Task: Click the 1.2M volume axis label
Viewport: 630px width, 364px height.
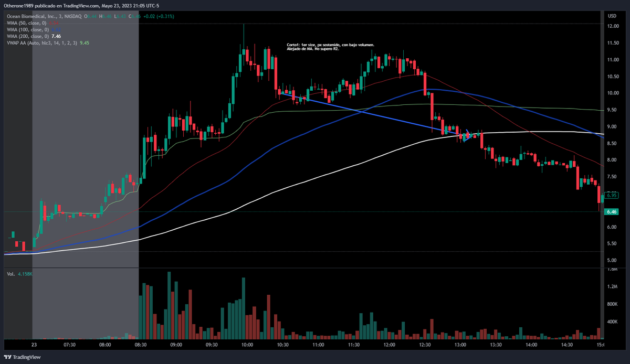Action: pos(612,287)
